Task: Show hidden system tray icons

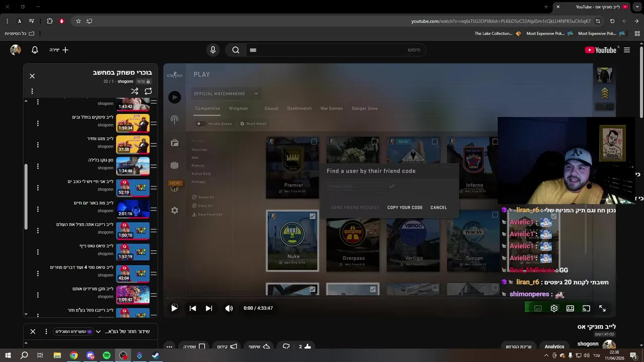Action: click(546, 355)
